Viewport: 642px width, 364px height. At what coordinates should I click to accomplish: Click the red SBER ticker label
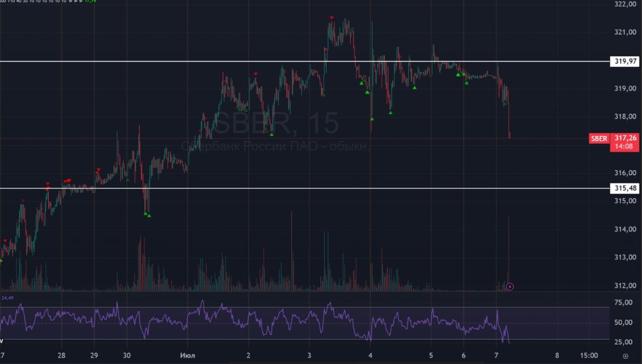click(x=599, y=139)
